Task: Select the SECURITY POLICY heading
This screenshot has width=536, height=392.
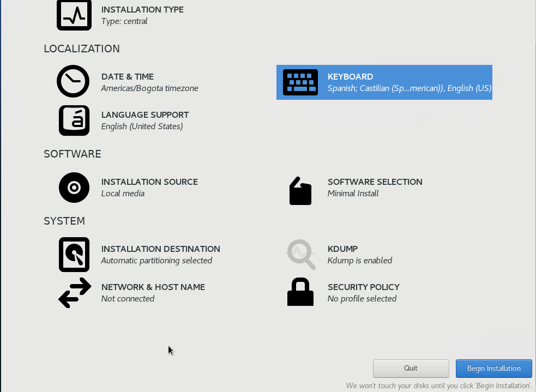Action: [x=364, y=287]
